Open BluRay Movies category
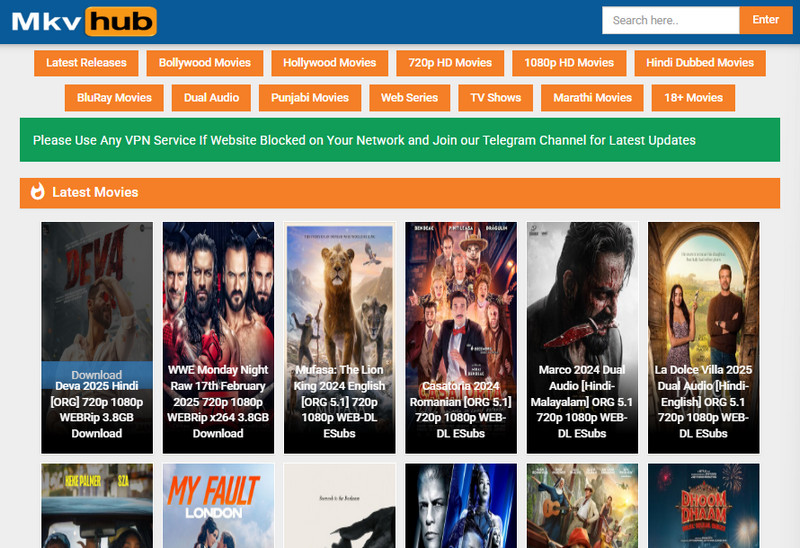 point(114,97)
